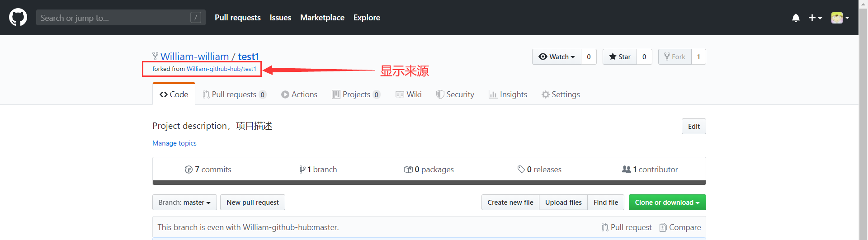Open William-william owner profile link
Screen dimensions: 868x240
194,56
